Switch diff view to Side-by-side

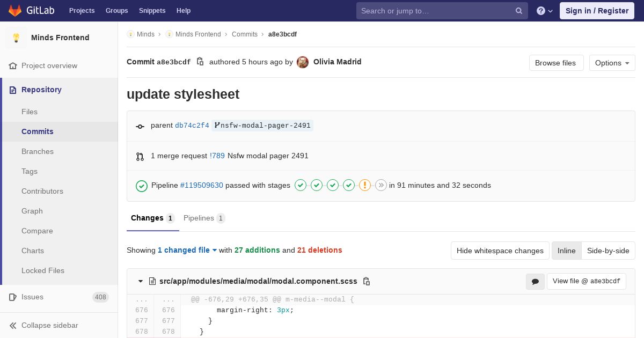coord(608,251)
